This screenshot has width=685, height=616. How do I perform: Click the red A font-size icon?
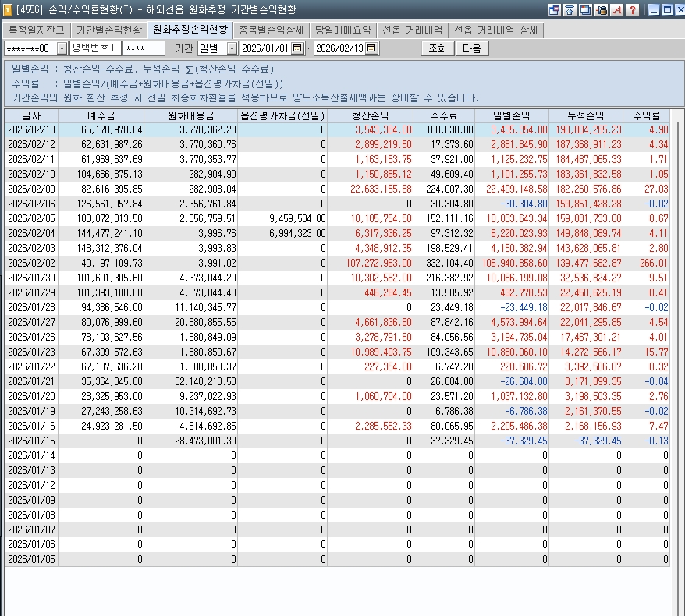tap(617, 9)
